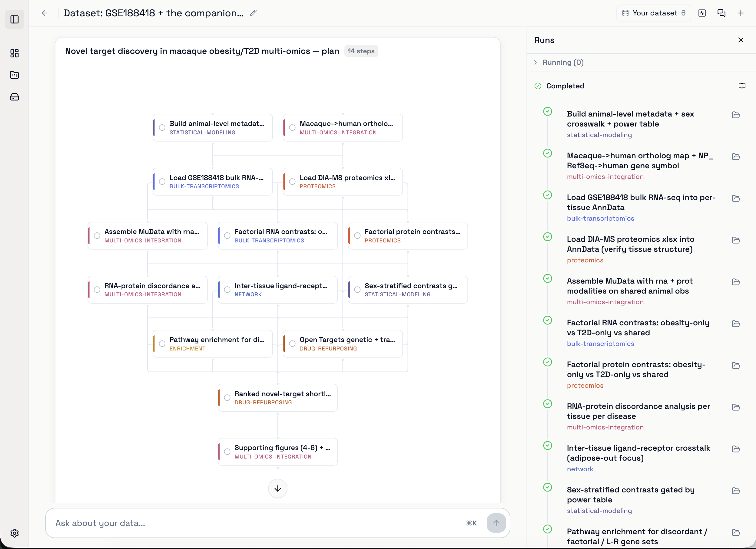Select radio on Load DIA-MS proteomics node
Image resolution: width=756 pixels, height=549 pixels.
pos(292,182)
